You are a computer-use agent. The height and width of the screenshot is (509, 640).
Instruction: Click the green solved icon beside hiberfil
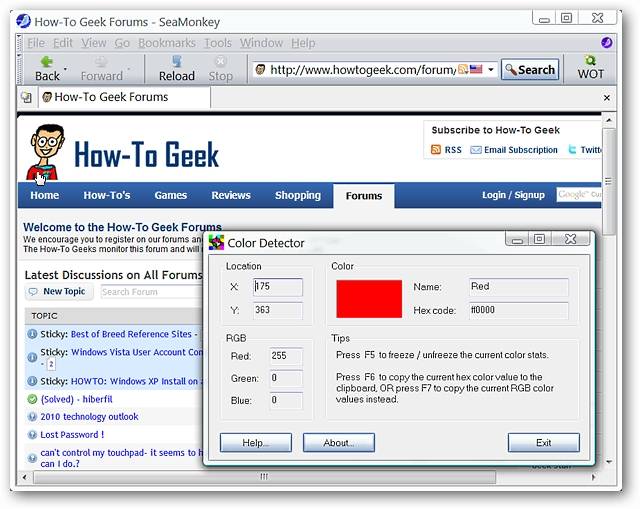(x=32, y=399)
